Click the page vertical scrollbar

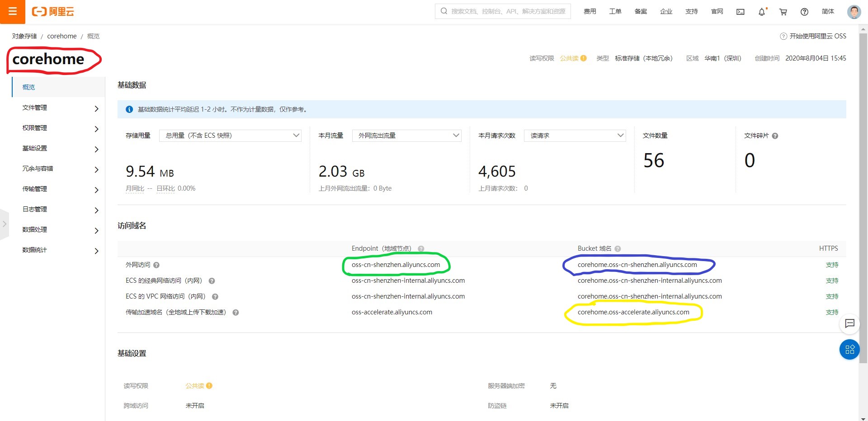tap(863, 198)
